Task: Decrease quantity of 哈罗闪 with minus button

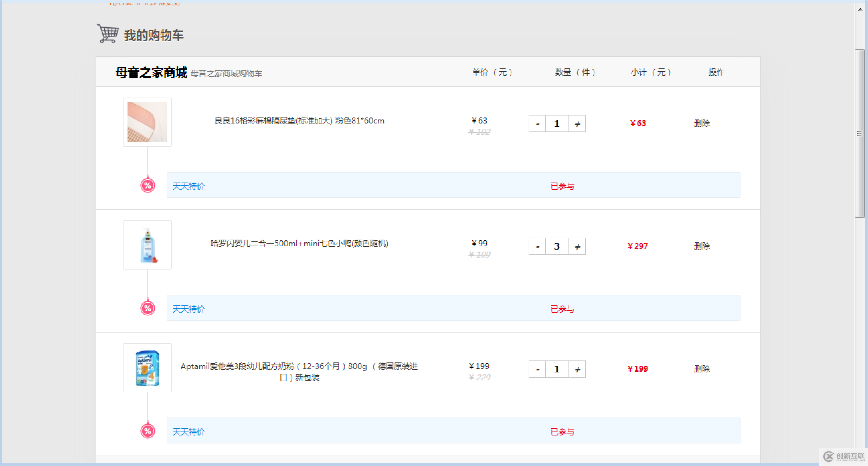Action: coord(537,246)
